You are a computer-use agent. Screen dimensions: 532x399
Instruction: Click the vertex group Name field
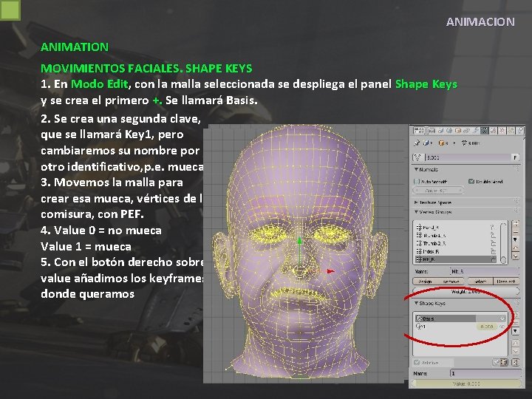[485, 271]
